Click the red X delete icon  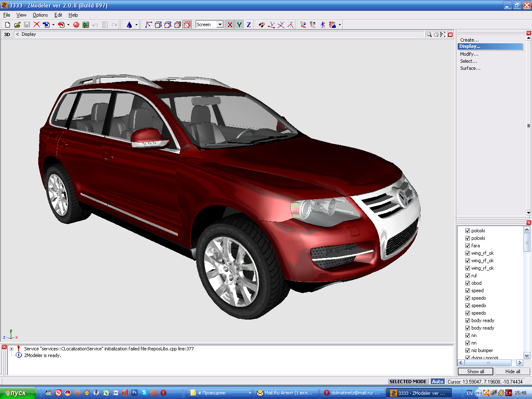tap(37, 25)
